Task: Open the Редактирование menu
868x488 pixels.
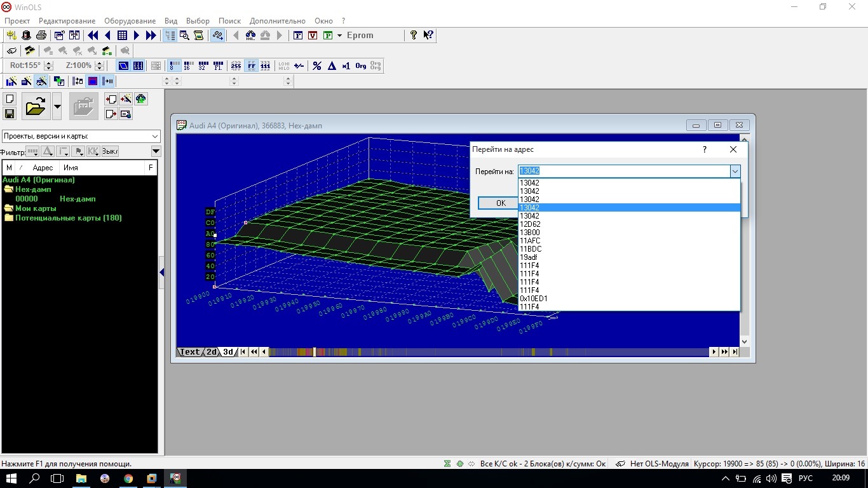Action: pos(67,21)
